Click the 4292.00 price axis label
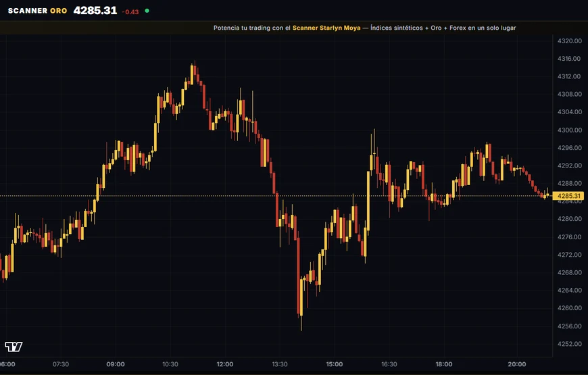 pyautogui.click(x=569, y=166)
